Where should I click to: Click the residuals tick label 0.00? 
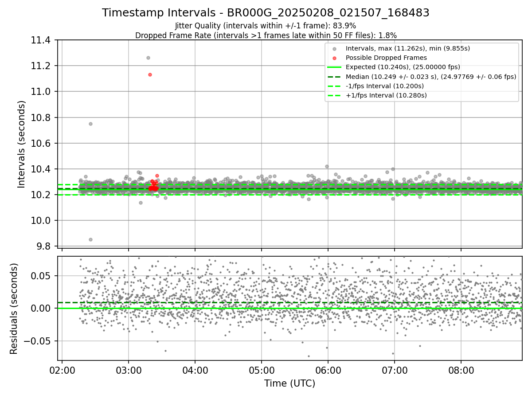coord(42,308)
